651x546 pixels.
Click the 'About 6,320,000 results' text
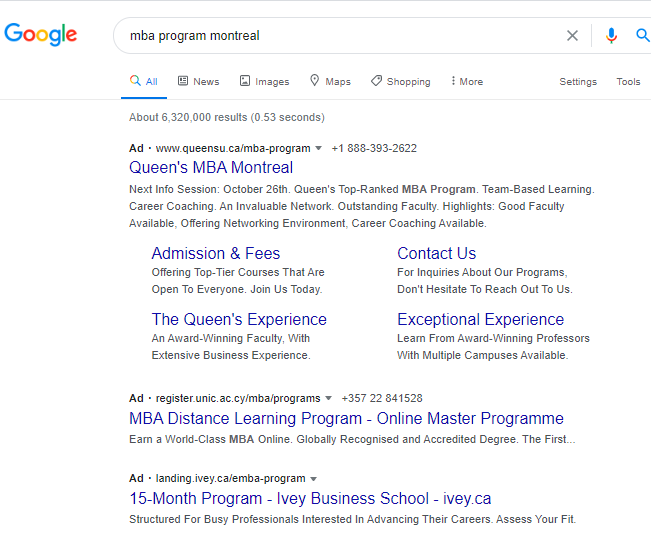coord(227,118)
